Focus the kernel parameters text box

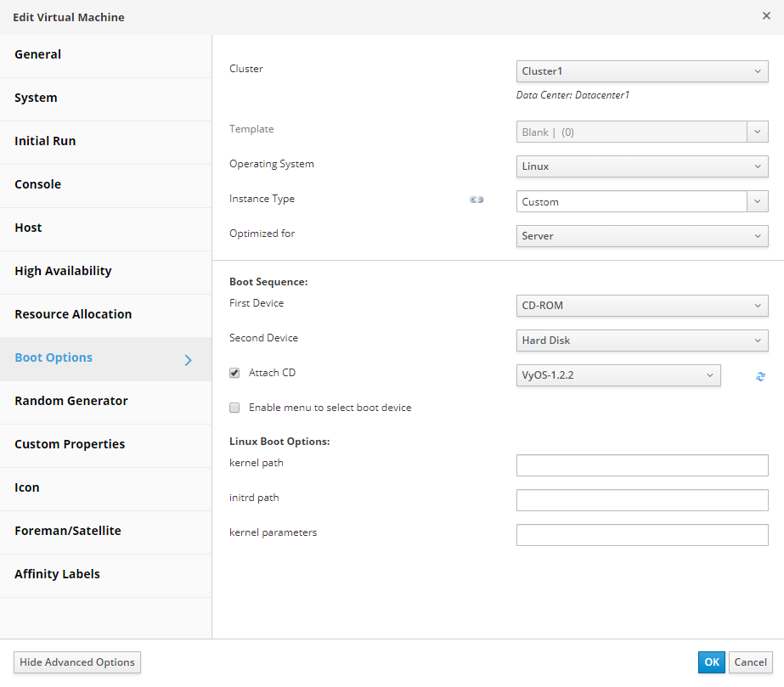641,535
